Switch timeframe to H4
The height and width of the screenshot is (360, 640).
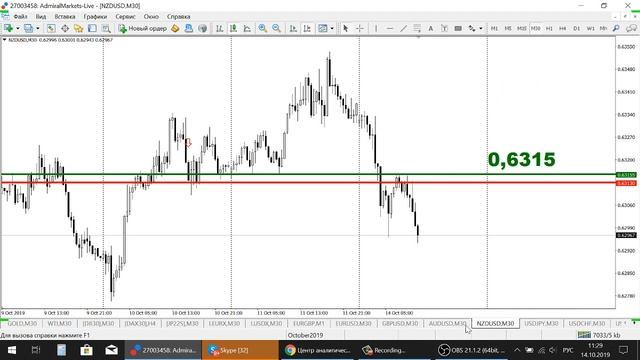(563, 28)
